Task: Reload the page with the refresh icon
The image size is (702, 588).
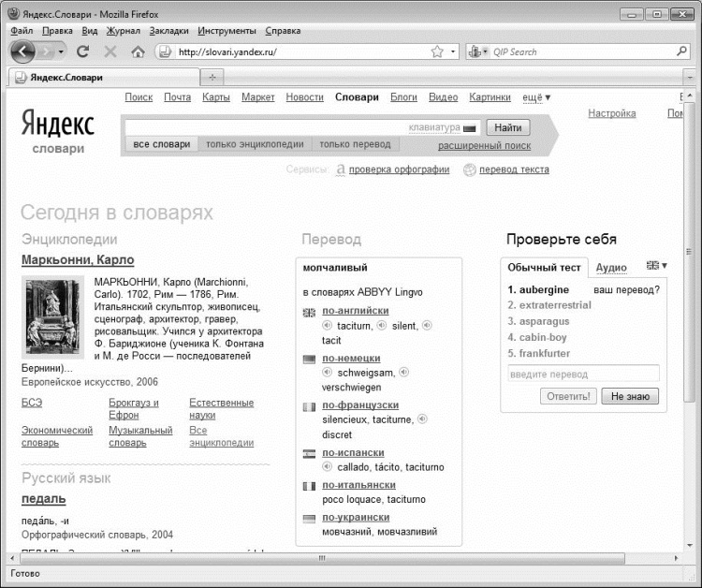Action: click(x=82, y=51)
